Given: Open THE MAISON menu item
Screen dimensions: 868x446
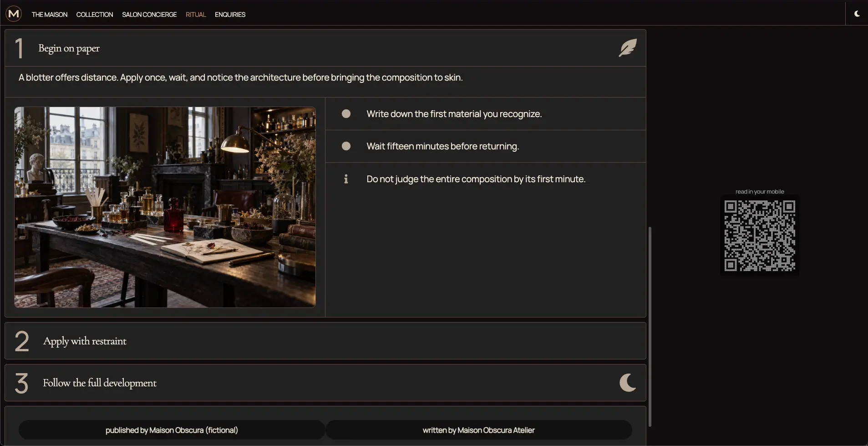Looking at the screenshot, I should point(50,15).
